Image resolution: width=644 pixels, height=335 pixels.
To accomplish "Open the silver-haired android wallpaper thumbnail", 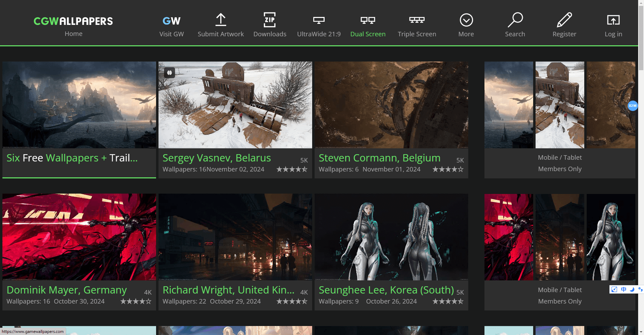I will [x=391, y=237].
